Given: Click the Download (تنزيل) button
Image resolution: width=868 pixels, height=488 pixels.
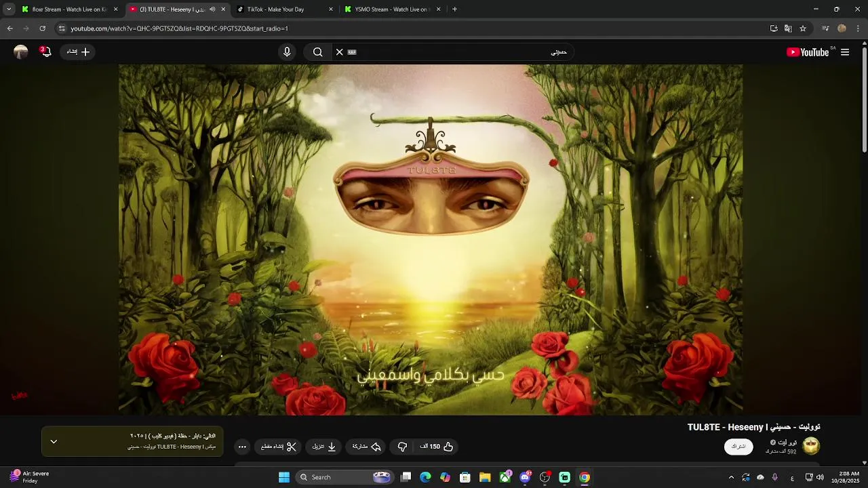Looking at the screenshot, I should click(324, 447).
